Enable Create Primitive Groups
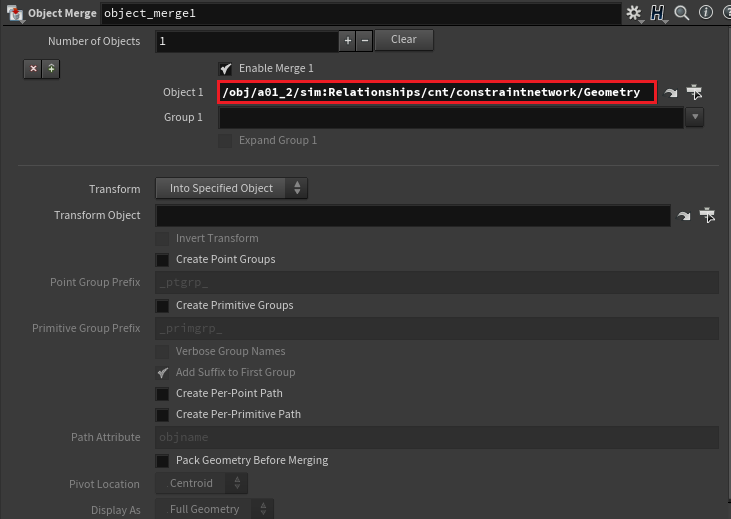The height and width of the screenshot is (519, 731). coord(162,305)
